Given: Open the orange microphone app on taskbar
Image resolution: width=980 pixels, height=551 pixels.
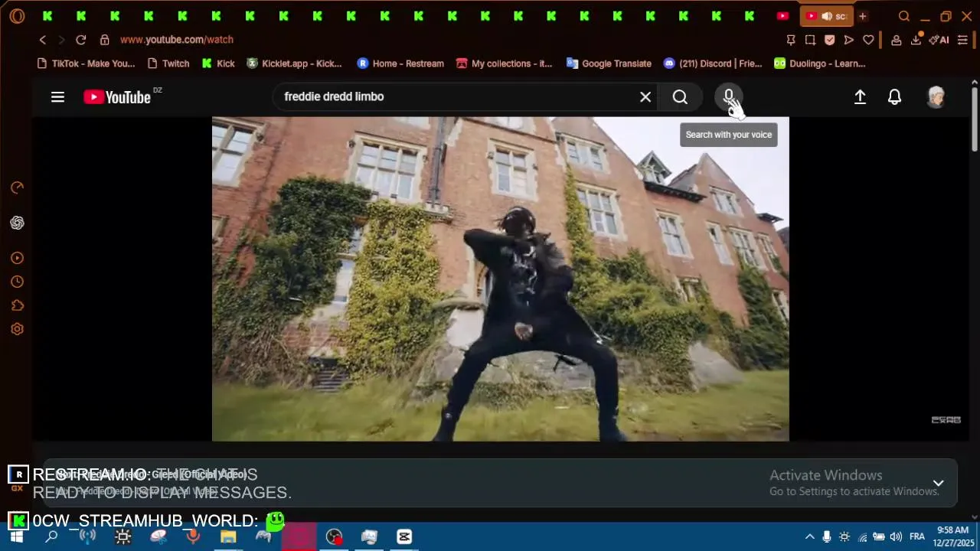Looking at the screenshot, I should pos(193,536).
